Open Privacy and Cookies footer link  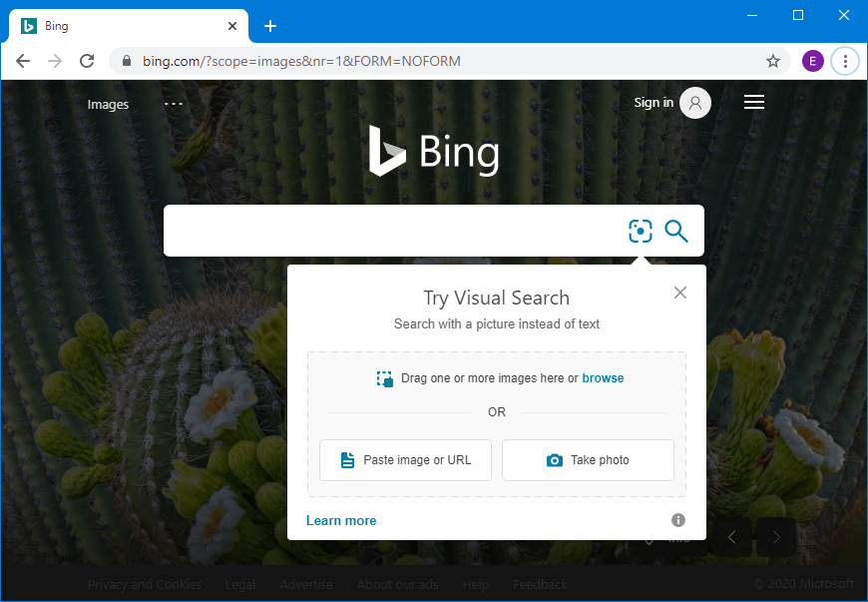pyautogui.click(x=145, y=584)
